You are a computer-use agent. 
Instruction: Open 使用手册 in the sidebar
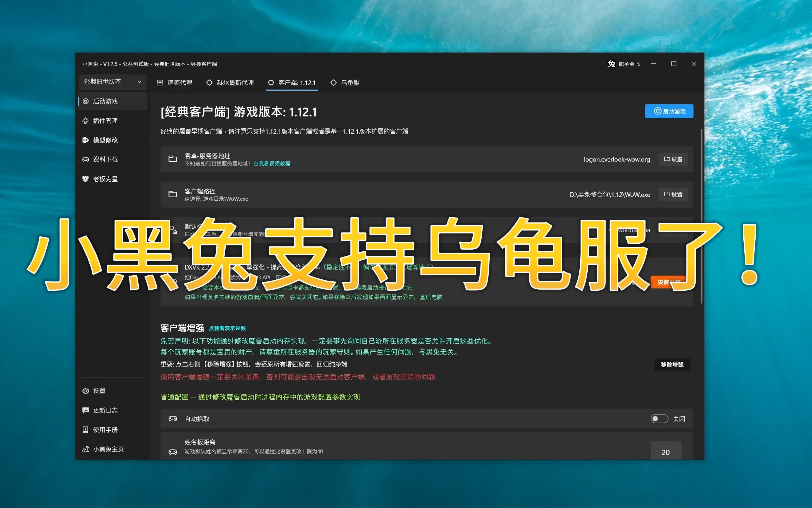[113, 430]
